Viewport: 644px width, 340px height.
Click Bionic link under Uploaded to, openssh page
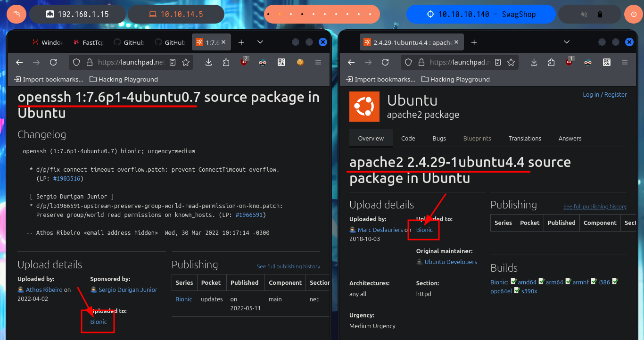(99, 322)
